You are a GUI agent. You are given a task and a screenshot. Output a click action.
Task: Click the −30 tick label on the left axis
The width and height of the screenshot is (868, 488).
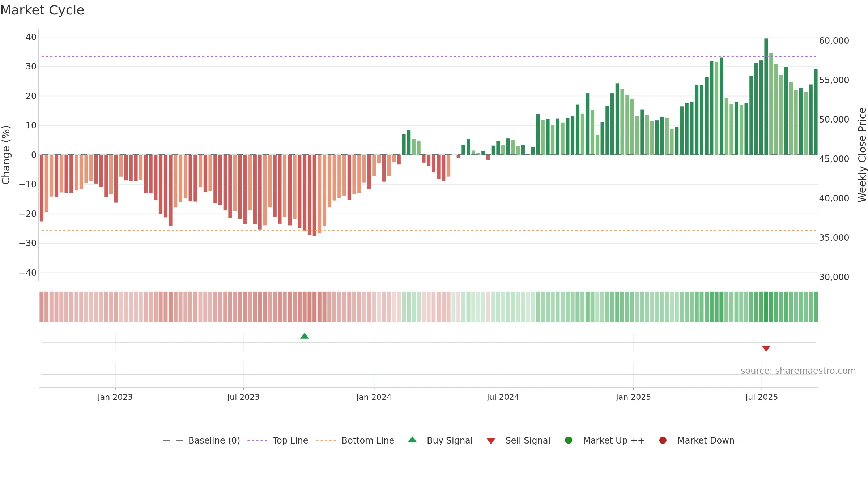coord(28,243)
